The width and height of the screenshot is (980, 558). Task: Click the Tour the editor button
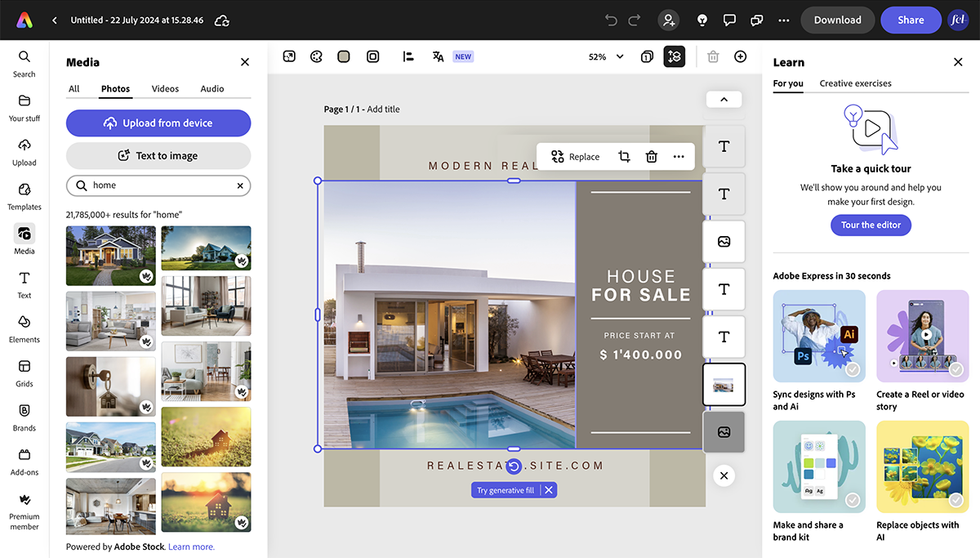point(871,225)
